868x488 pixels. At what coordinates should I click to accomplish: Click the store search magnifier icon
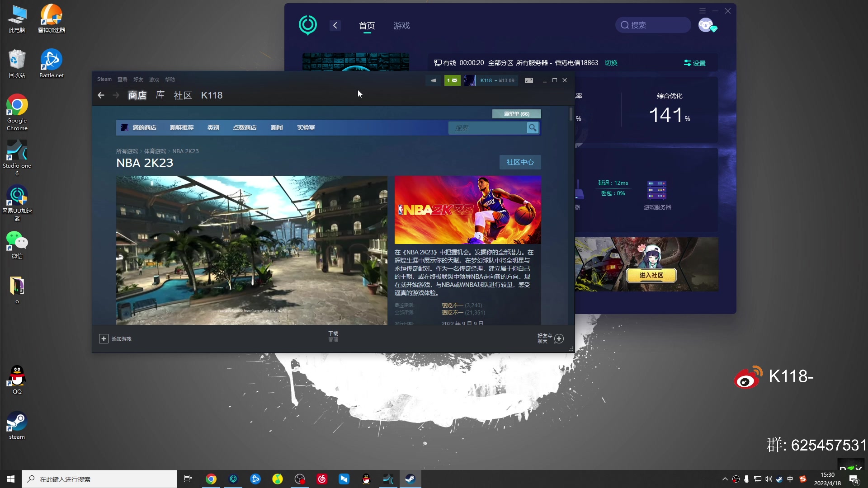(x=533, y=128)
